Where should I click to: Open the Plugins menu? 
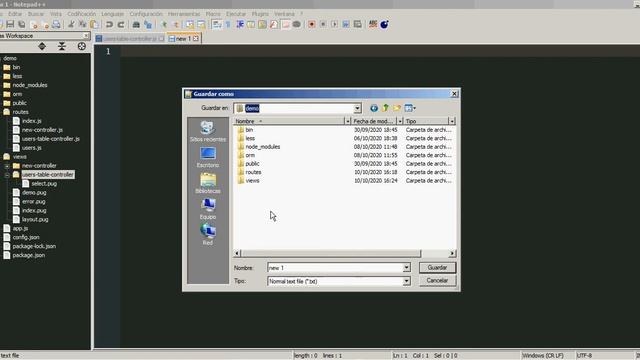coord(260,14)
